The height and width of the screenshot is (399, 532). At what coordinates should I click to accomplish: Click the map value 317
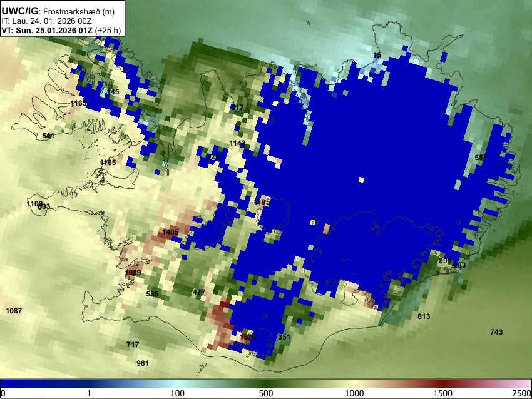(237, 108)
